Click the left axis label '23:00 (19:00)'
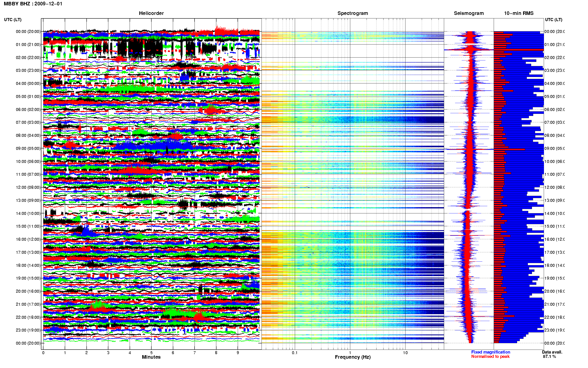The width and height of the screenshot is (588, 368). click(28, 330)
